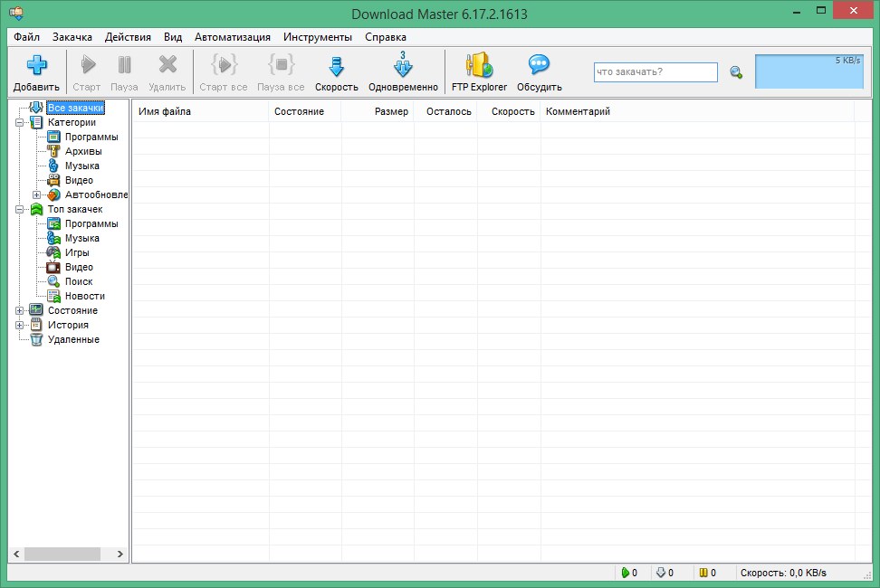Sort by the Скорость column header
This screenshot has height=588, width=880.
pyautogui.click(x=509, y=111)
